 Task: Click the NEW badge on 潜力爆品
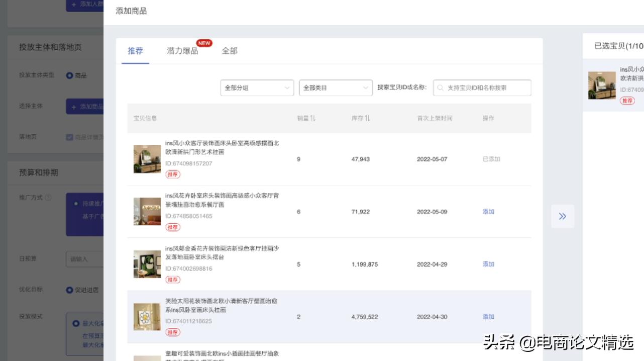(204, 43)
